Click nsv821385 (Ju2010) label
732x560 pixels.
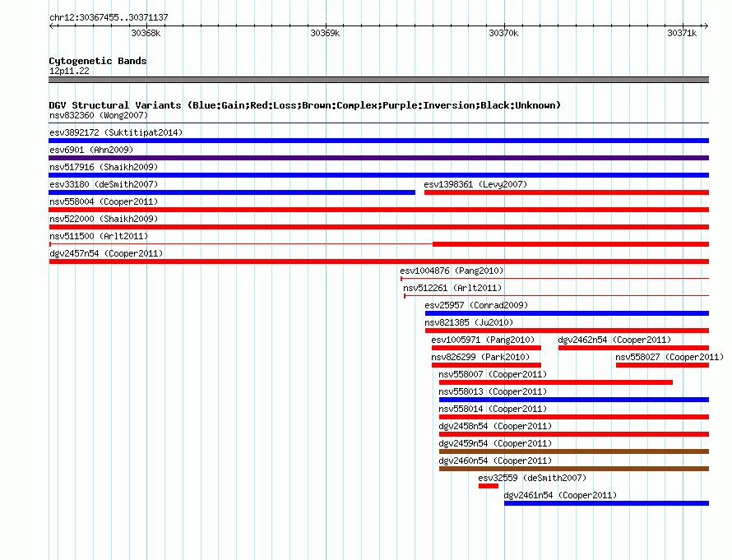[469, 322]
